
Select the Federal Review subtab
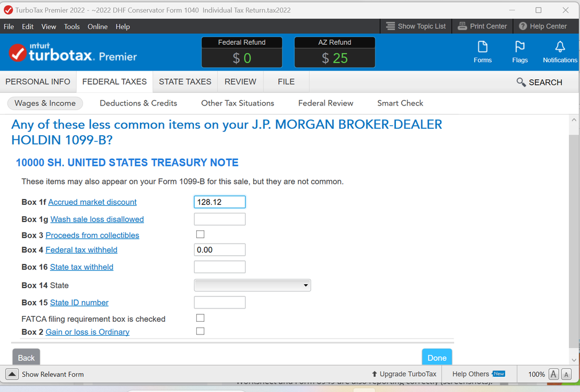[x=326, y=103]
